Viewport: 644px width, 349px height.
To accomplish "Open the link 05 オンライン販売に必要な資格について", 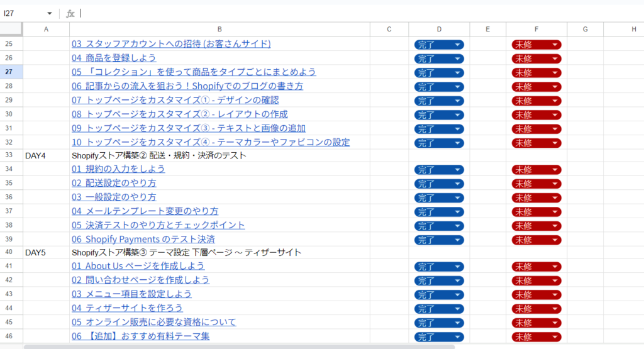I will click(153, 322).
